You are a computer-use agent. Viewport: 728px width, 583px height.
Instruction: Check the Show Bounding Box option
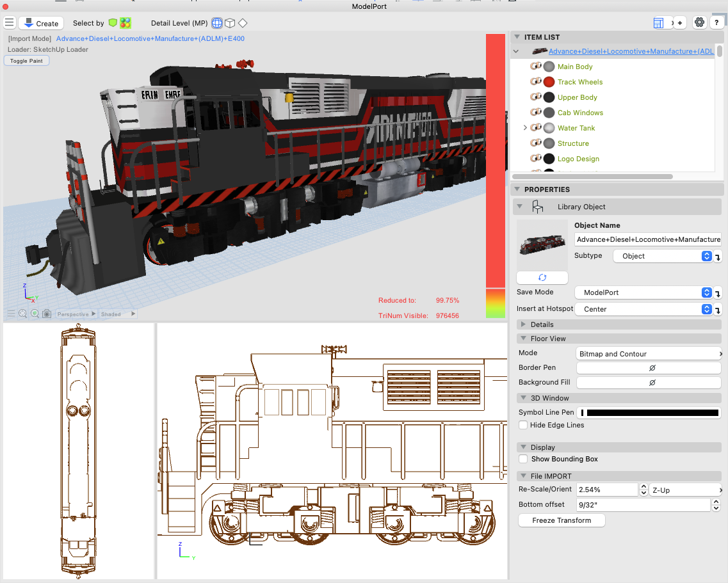click(523, 459)
